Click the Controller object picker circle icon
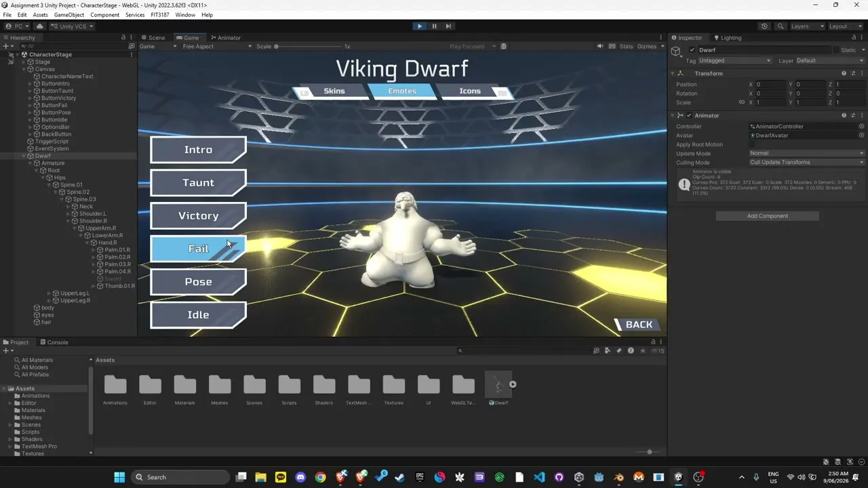Image resolution: width=868 pixels, height=488 pixels. point(861,127)
